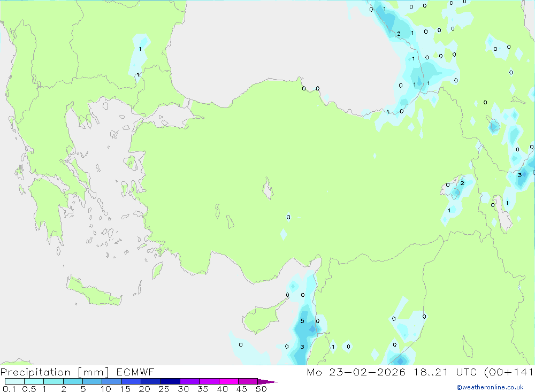This screenshot has width=535, height=392.
Task: Pick the 1–2 mm legend swatch
Action: tap(53, 381)
